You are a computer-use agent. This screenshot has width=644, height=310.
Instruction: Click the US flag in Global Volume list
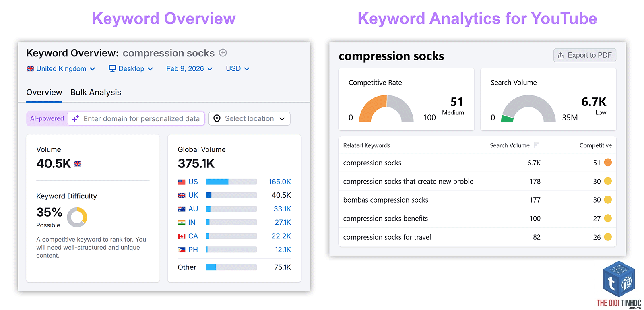[x=182, y=182]
